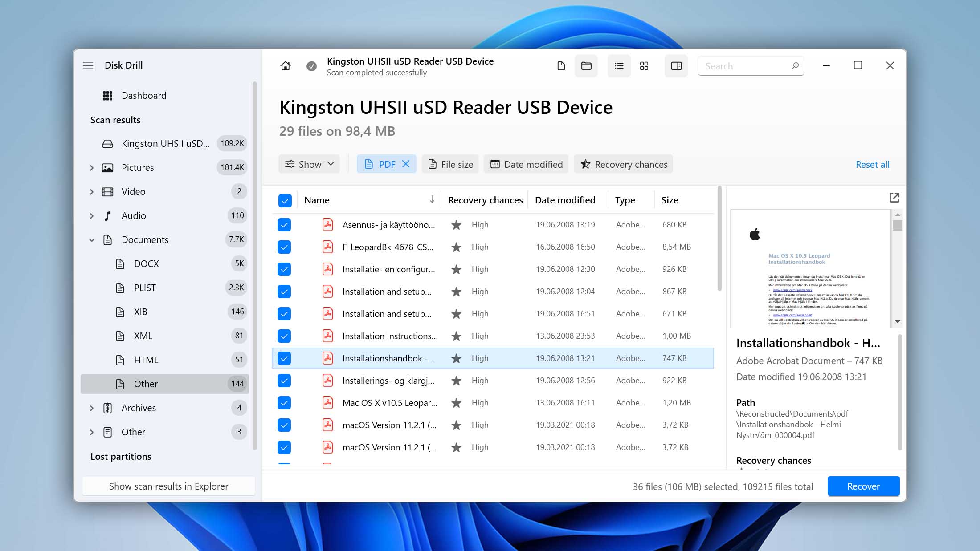Click the Video filmstrip icon
Viewport: 980px width, 551px height.
click(x=107, y=192)
